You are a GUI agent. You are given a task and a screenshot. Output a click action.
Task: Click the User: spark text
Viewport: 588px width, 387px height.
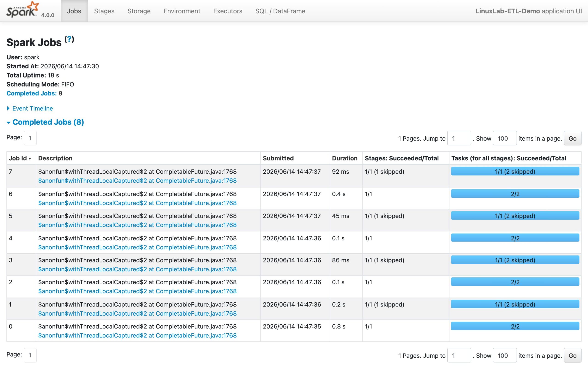coord(23,57)
